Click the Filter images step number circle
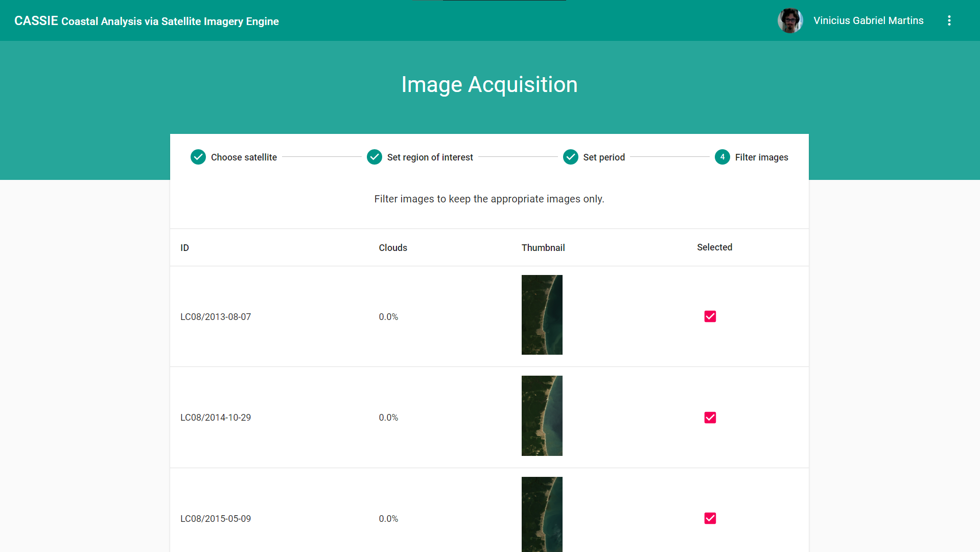This screenshot has width=980, height=552. tap(722, 157)
